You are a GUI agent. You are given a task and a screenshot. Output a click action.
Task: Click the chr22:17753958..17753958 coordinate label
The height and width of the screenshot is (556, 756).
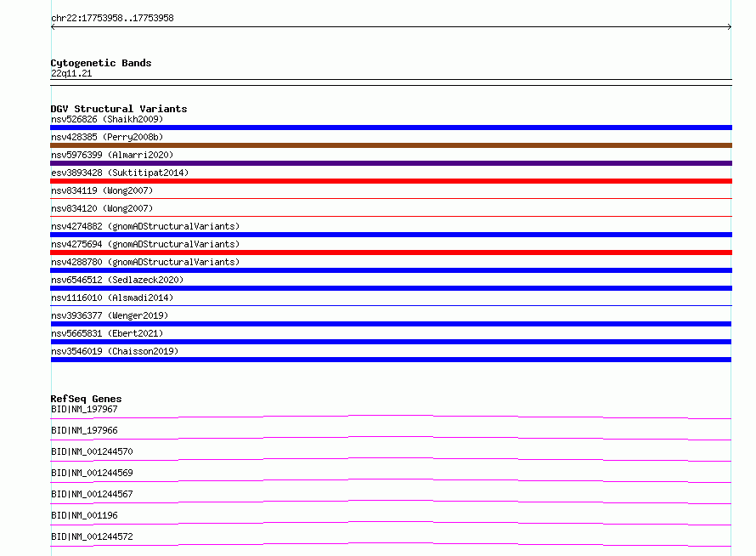pos(112,19)
